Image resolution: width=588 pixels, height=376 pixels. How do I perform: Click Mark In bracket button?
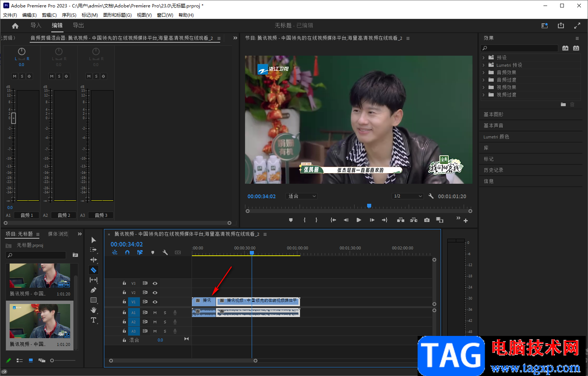pyautogui.click(x=305, y=220)
